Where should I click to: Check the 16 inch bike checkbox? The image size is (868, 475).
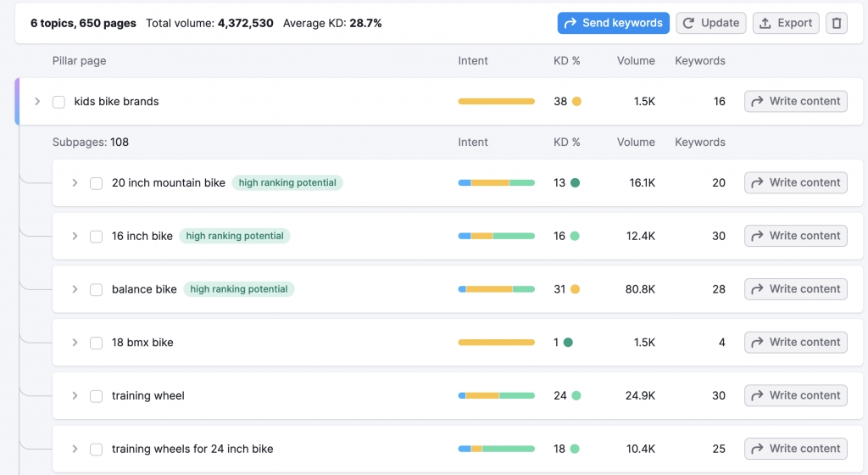(x=97, y=237)
